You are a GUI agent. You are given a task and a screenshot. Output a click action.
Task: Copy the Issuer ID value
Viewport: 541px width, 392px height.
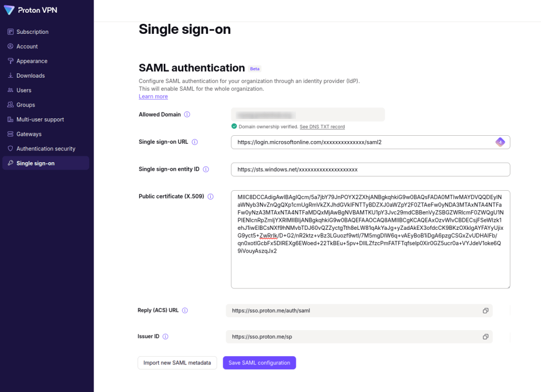(486, 337)
